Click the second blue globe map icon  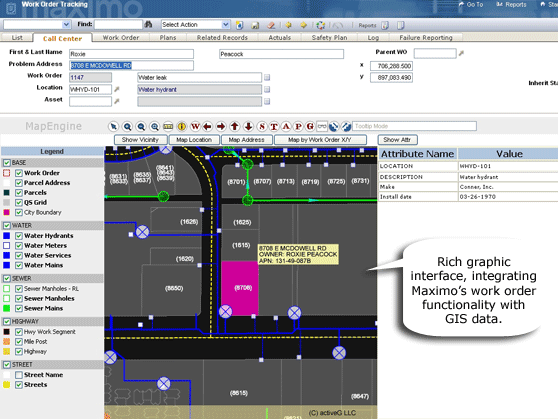coord(346,126)
